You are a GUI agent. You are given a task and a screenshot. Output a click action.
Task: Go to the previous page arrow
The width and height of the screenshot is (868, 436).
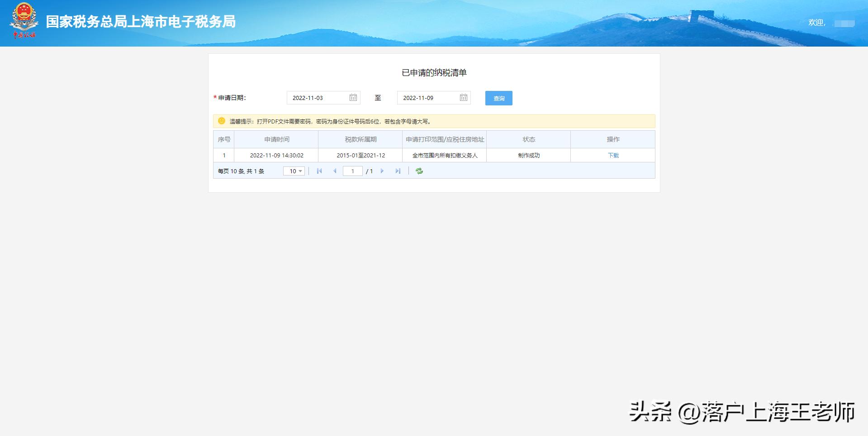coord(335,171)
